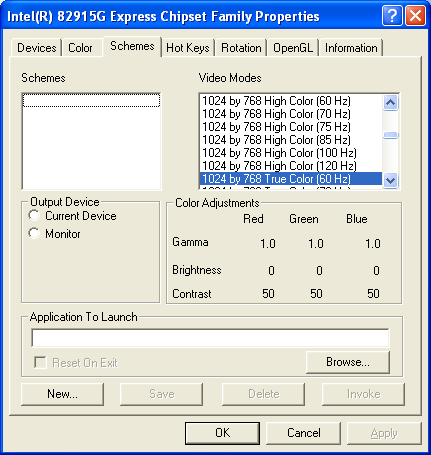Click the Blue Gamma value 1.0
The height and width of the screenshot is (455, 431).
coord(373,244)
